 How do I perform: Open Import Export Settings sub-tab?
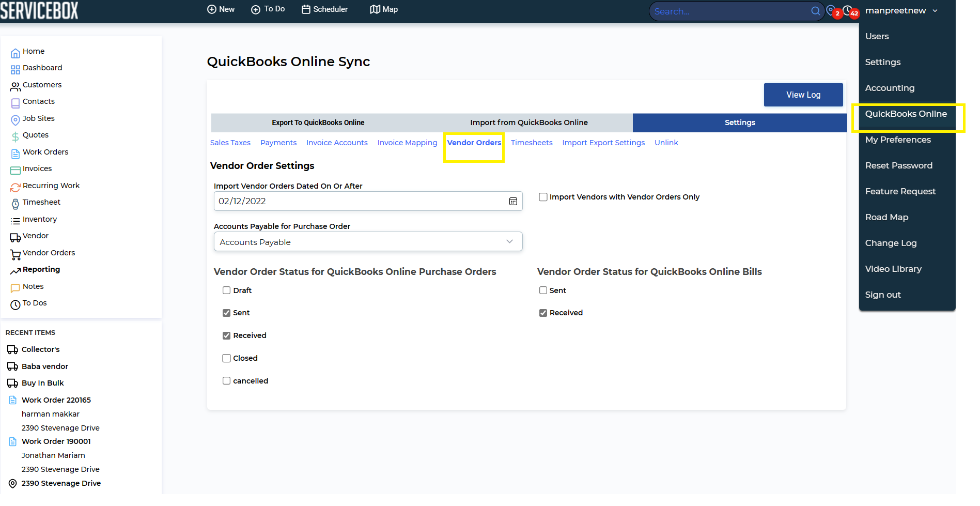603,143
